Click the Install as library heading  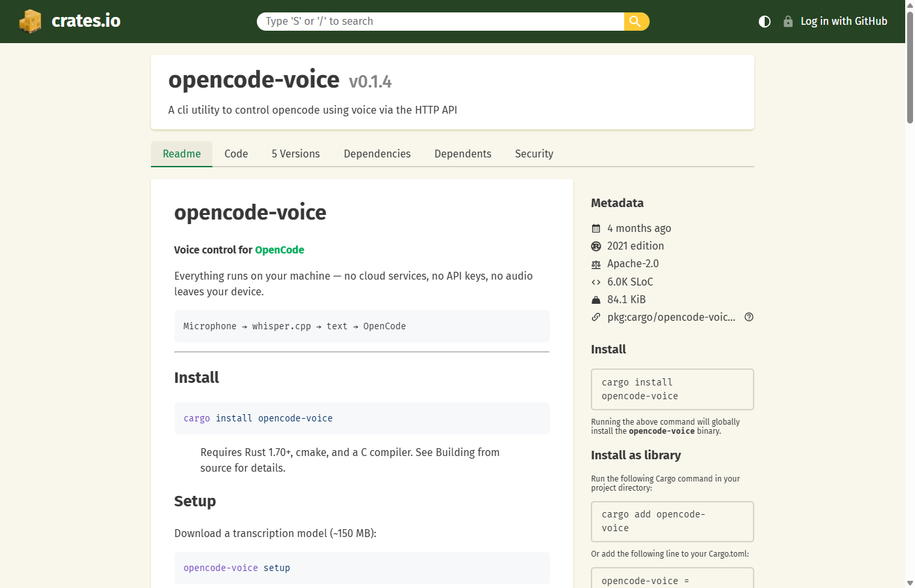(636, 455)
